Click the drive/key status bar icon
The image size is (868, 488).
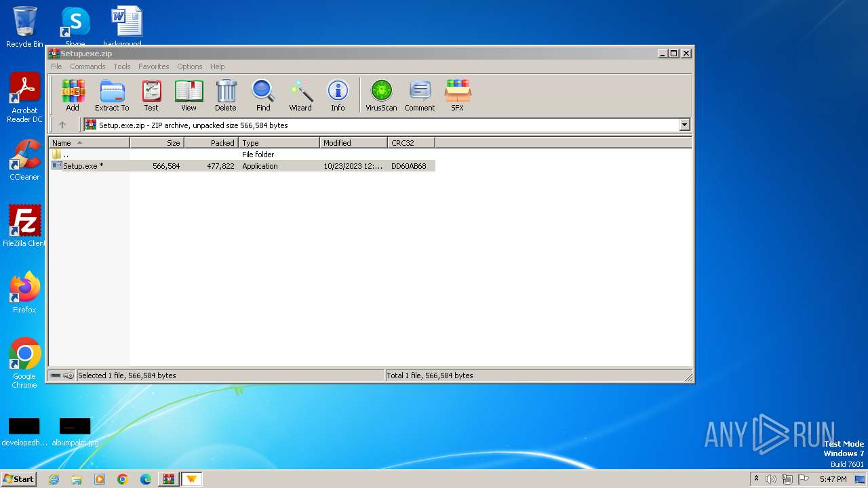coord(62,375)
